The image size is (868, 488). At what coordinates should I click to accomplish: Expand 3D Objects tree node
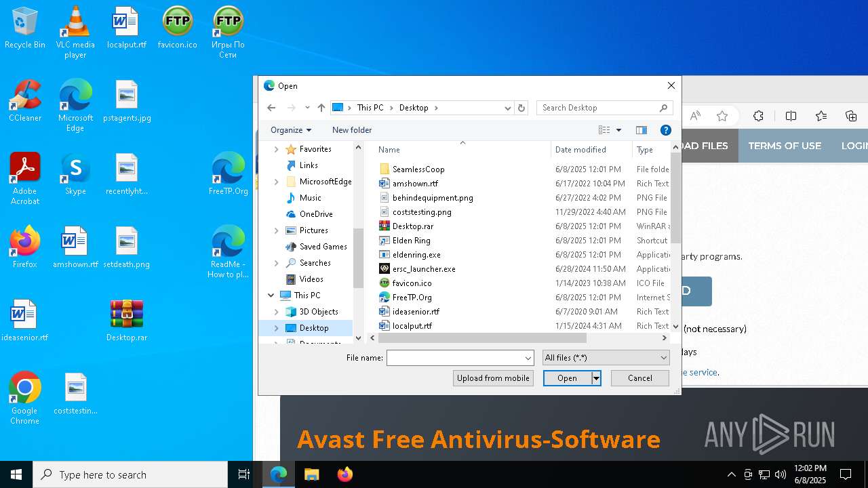[276, 312]
